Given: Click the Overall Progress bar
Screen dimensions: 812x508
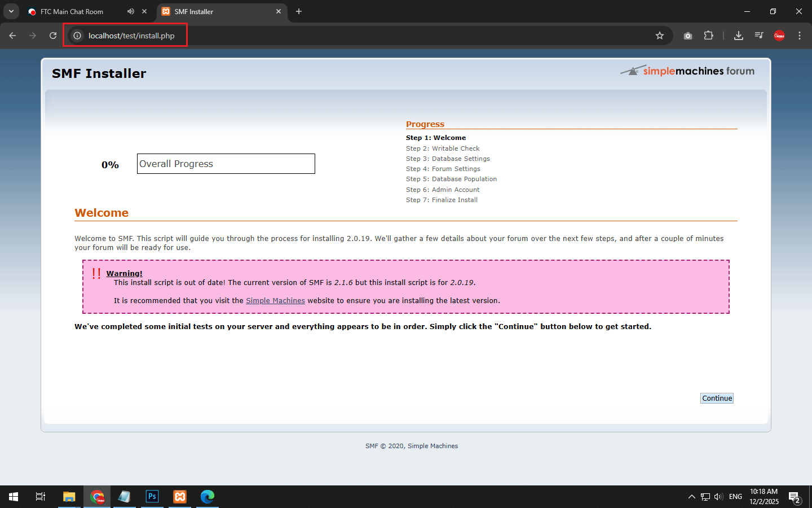Looking at the screenshot, I should (226, 164).
